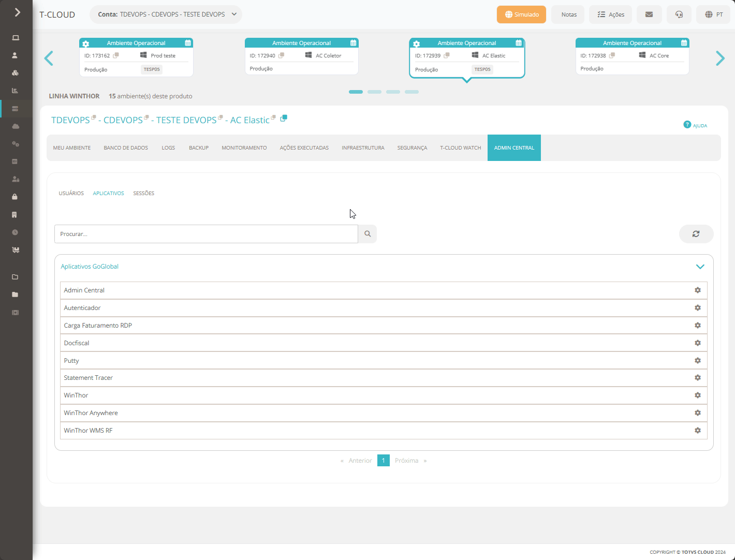Switch to Monitoramento tab
The width and height of the screenshot is (735, 560).
(x=244, y=148)
